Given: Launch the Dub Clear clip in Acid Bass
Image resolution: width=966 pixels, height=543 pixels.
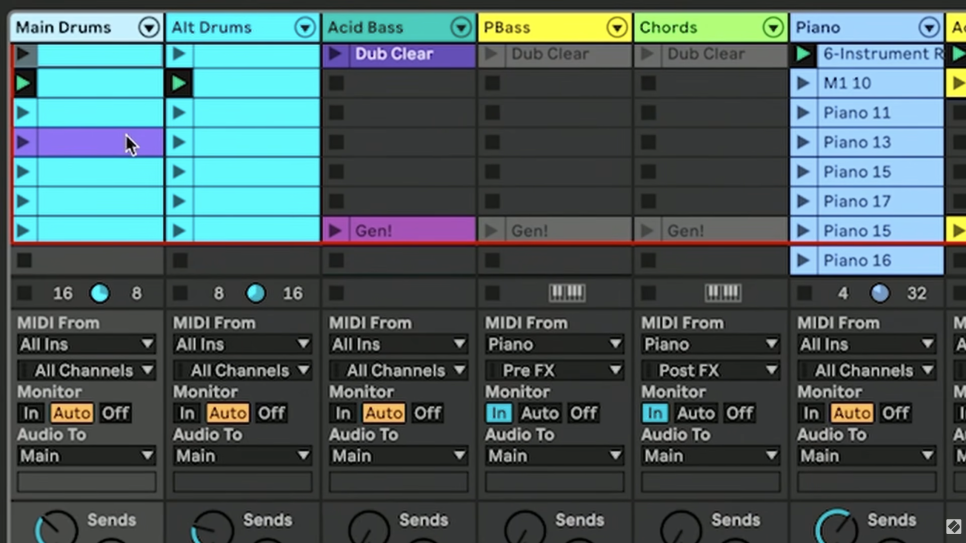Looking at the screenshot, I should [x=335, y=54].
